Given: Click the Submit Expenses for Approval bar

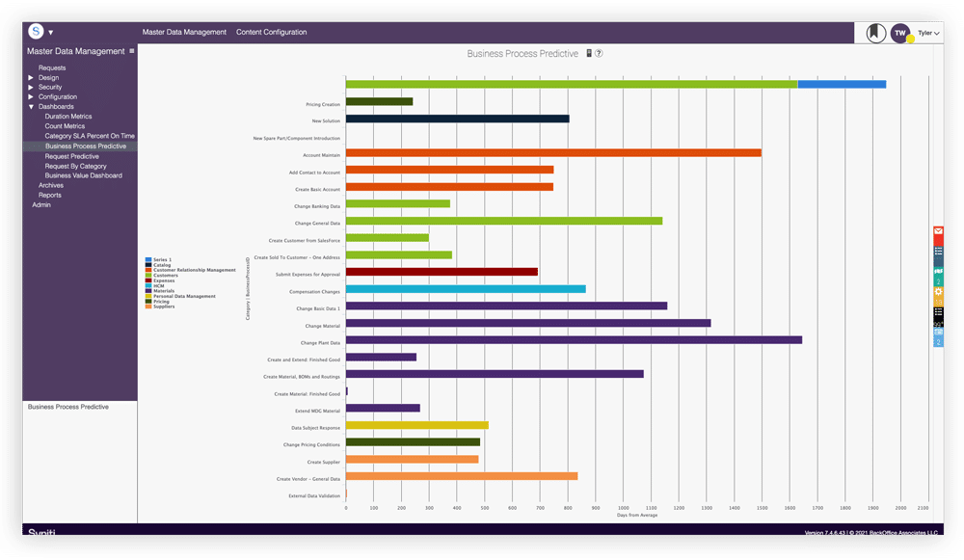Looking at the screenshot, I should (x=442, y=272).
